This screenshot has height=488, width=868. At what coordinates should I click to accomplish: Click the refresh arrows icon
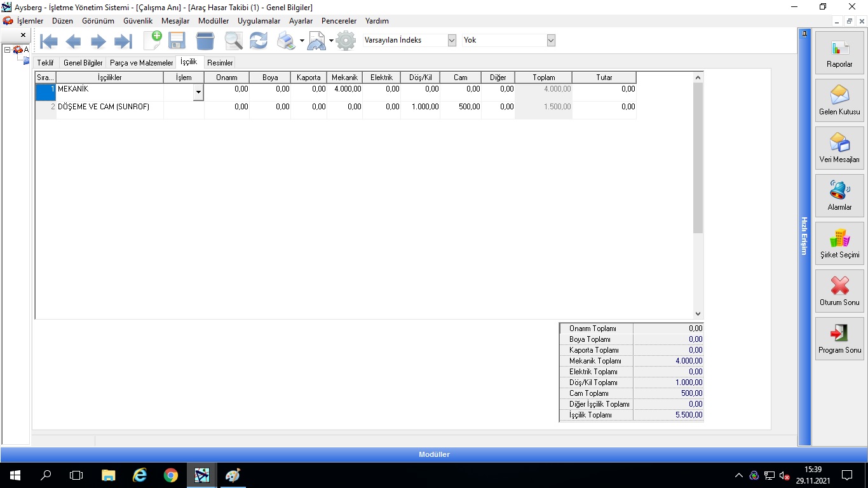click(x=258, y=41)
